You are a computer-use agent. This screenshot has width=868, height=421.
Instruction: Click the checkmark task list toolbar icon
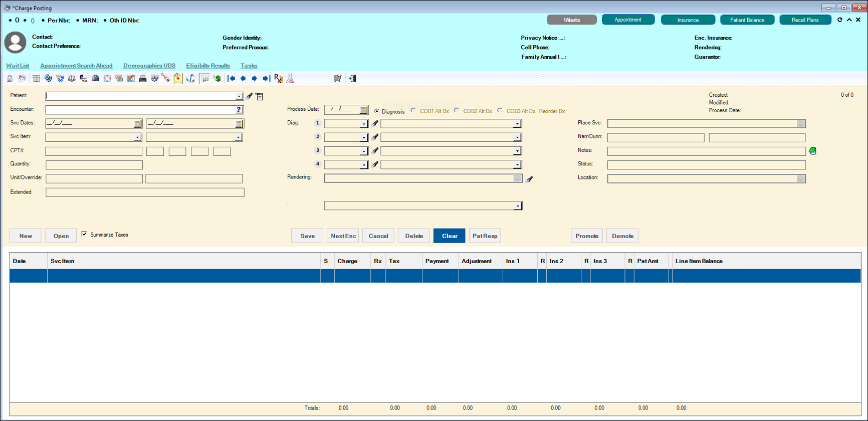pyautogui.click(x=131, y=78)
